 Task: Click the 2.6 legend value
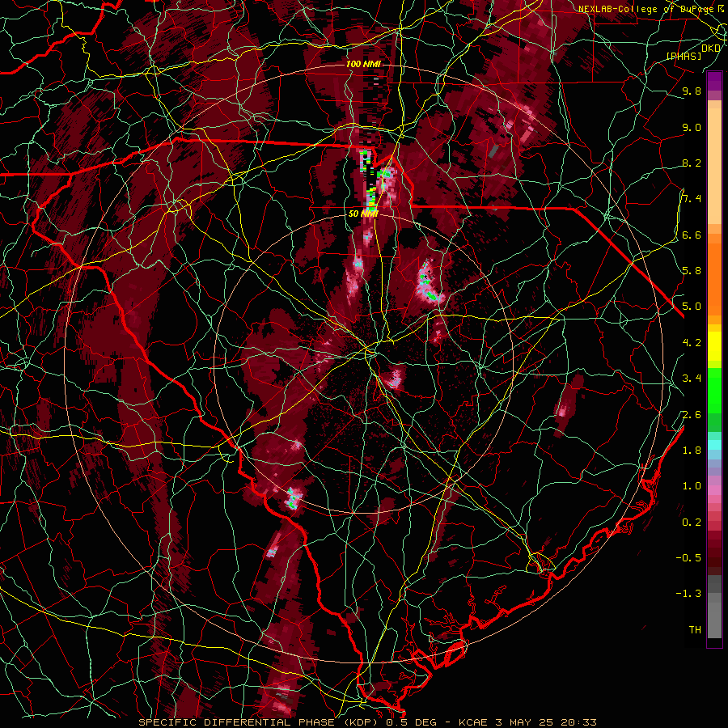692,414
